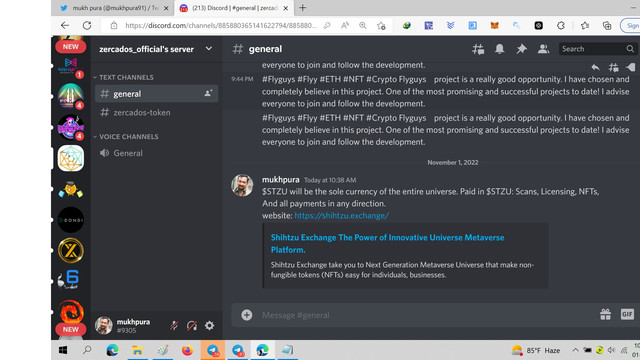Create thread from hovered message
This screenshot has height=360, width=640.
tap(613, 67)
